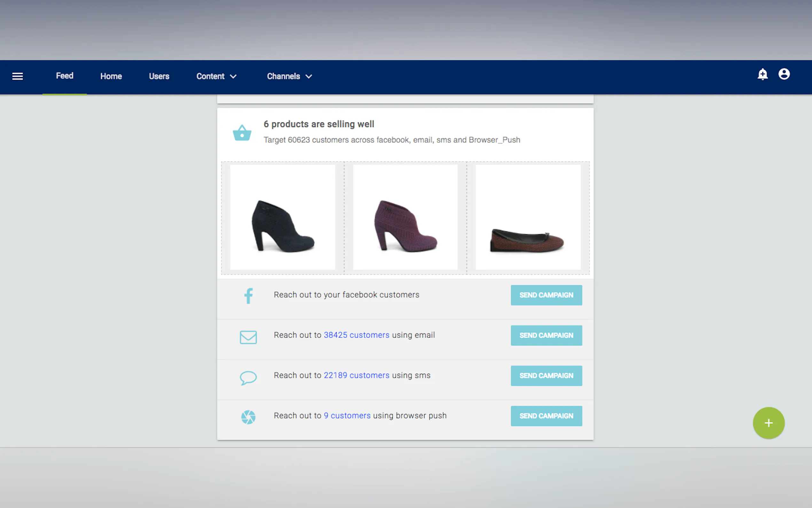Screen dimensions: 812x508
Task: Select the purple heeled bootie thumbnail
Action: click(405, 218)
